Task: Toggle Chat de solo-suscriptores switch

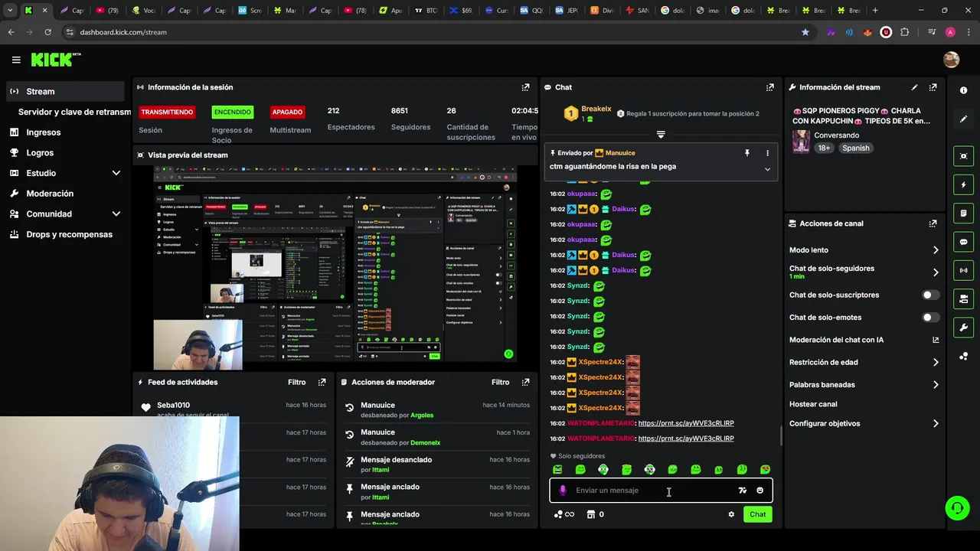Action: coord(930,295)
